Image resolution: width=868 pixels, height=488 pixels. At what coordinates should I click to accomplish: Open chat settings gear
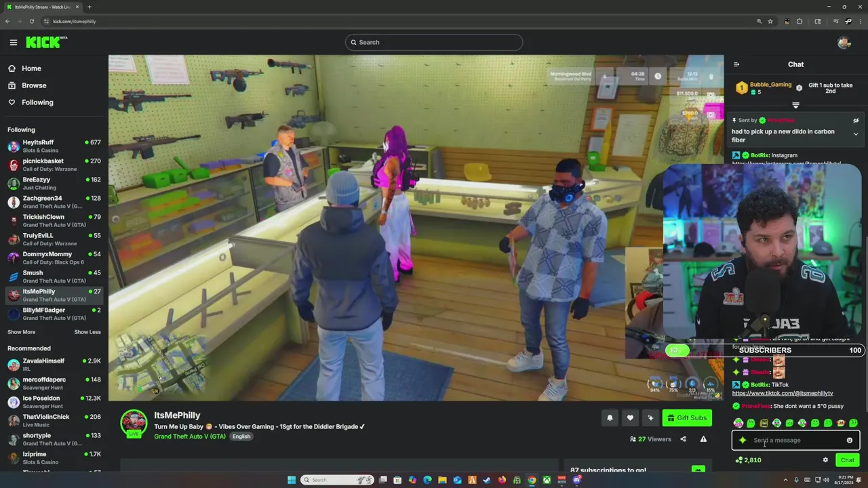coord(825,460)
